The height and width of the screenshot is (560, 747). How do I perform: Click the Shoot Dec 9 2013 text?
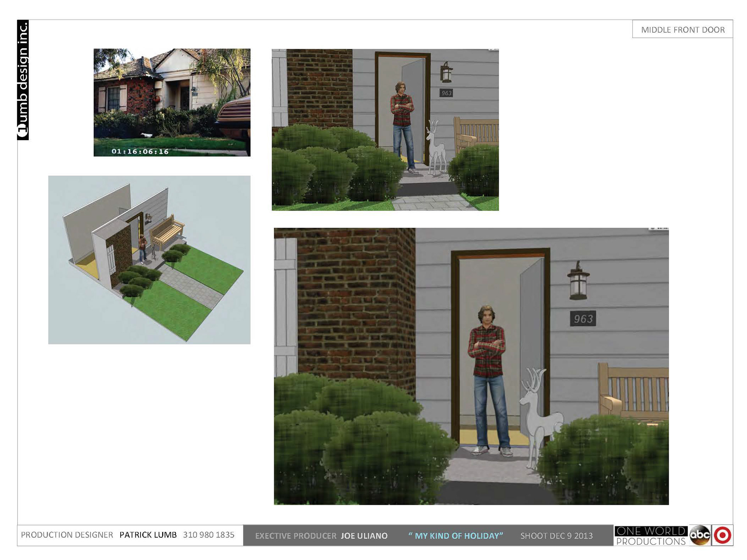pyautogui.click(x=556, y=535)
